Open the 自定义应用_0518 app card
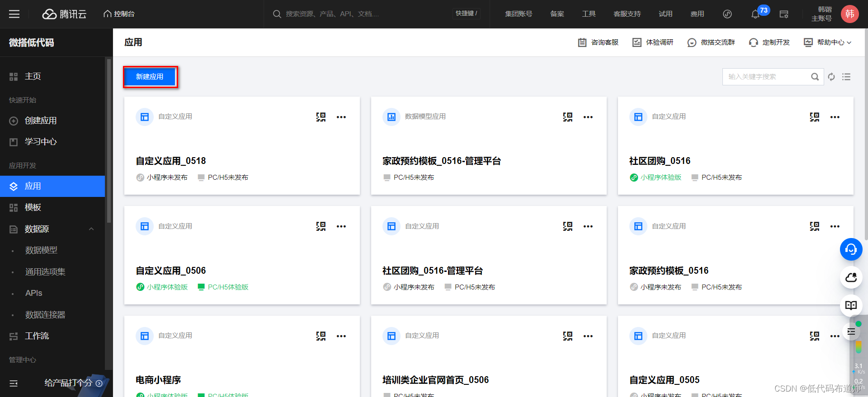 click(242, 146)
